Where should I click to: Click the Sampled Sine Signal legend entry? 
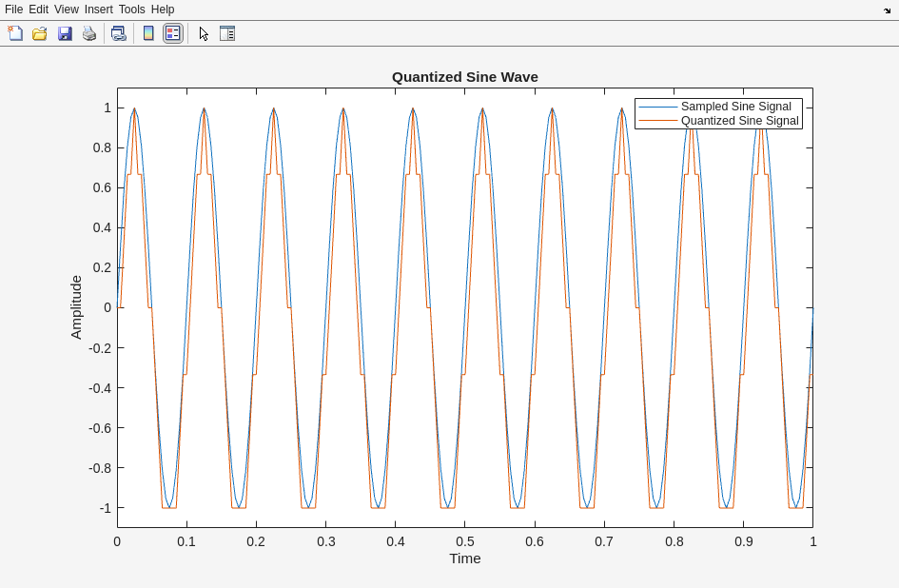(x=735, y=107)
